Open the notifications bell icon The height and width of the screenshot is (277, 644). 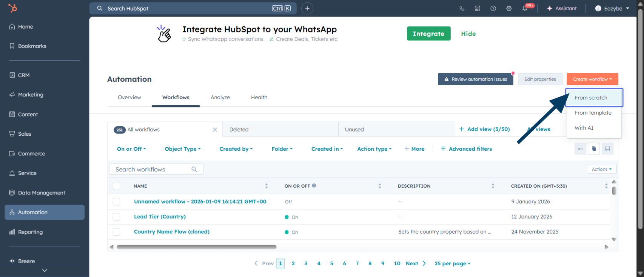click(x=525, y=8)
